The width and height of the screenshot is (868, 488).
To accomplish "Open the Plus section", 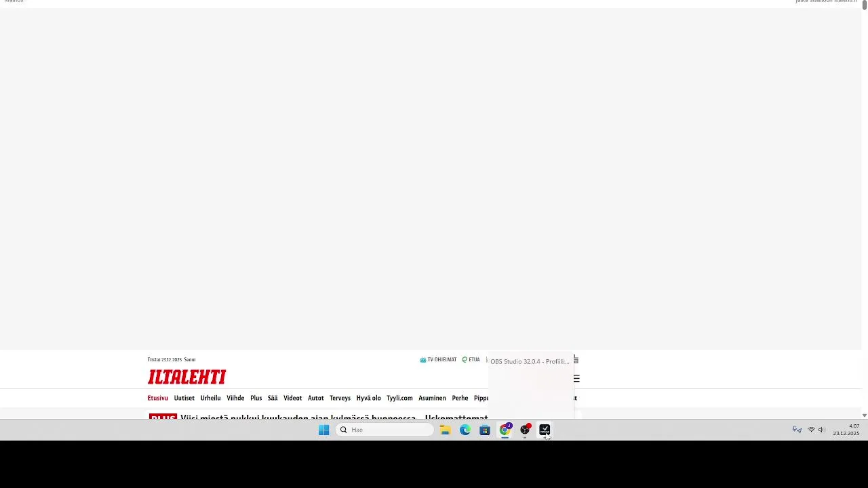I will coord(256,399).
